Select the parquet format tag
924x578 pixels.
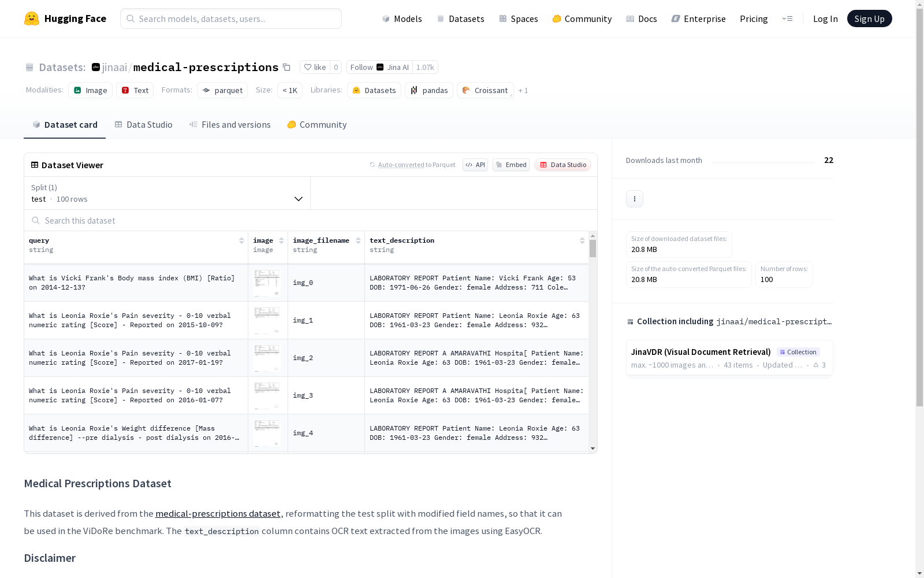(222, 90)
